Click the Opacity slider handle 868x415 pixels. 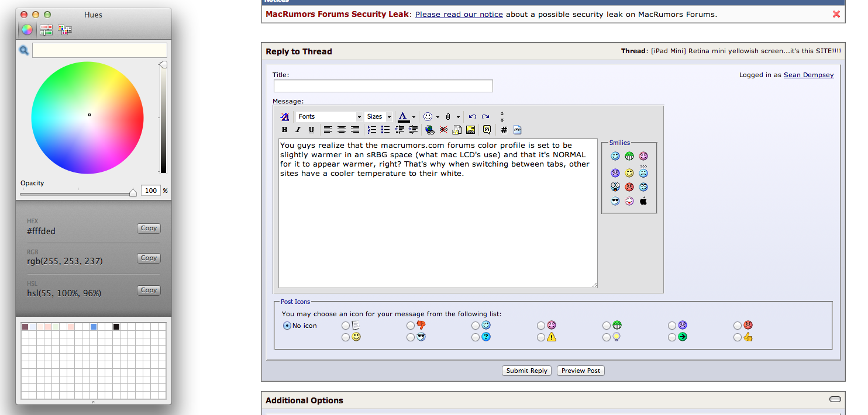pyautogui.click(x=133, y=192)
